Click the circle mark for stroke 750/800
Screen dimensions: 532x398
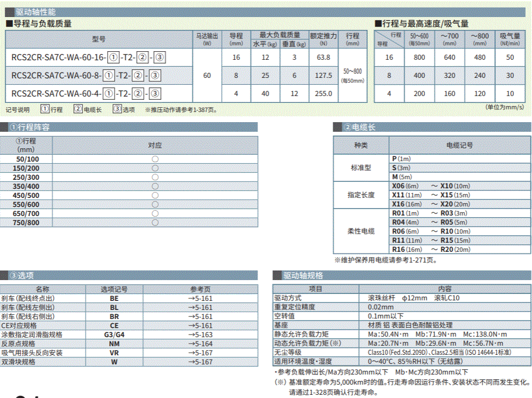click(155, 222)
